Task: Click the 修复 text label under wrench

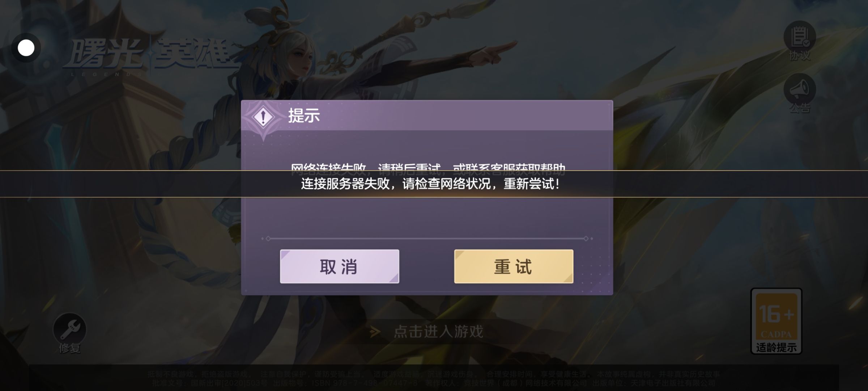Action: pyautogui.click(x=69, y=348)
